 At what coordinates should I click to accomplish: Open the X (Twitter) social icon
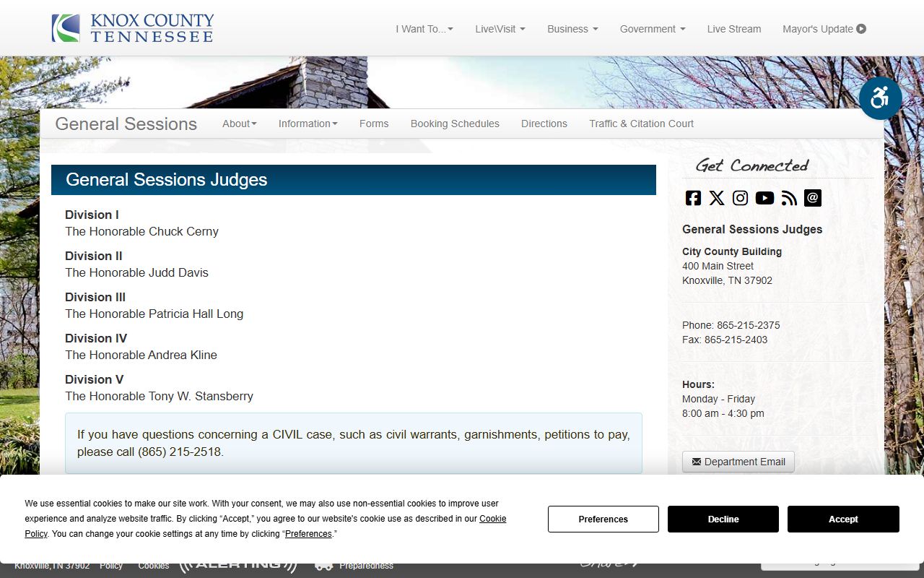tap(717, 198)
